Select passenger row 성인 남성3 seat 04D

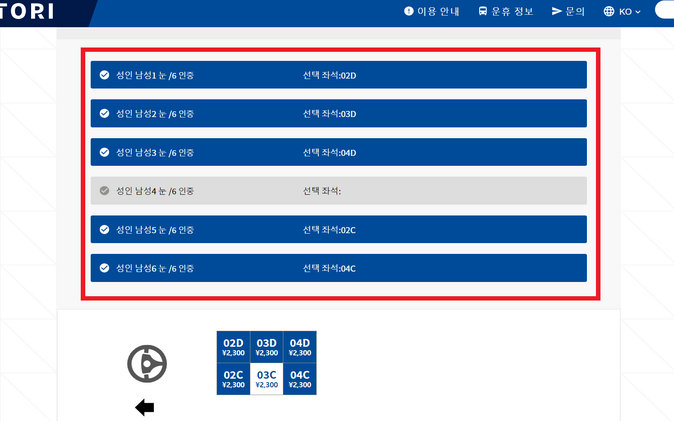point(339,152)
